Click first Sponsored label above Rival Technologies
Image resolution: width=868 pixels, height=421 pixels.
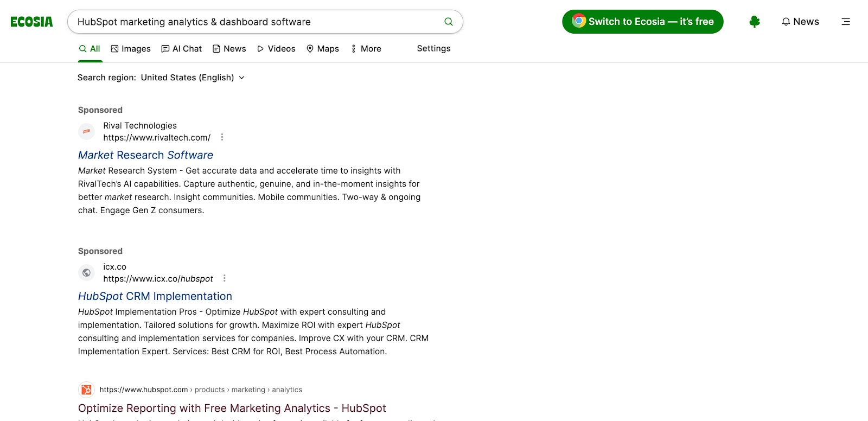100,110
